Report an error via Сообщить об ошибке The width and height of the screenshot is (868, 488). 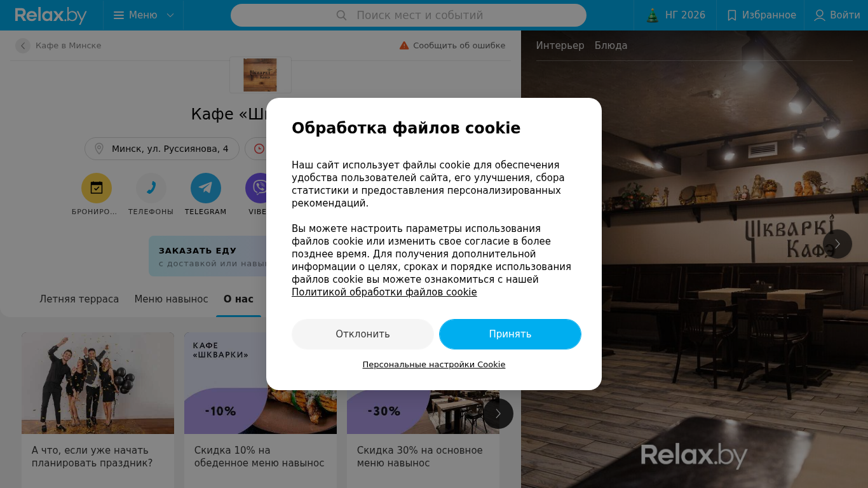[452, 46]
